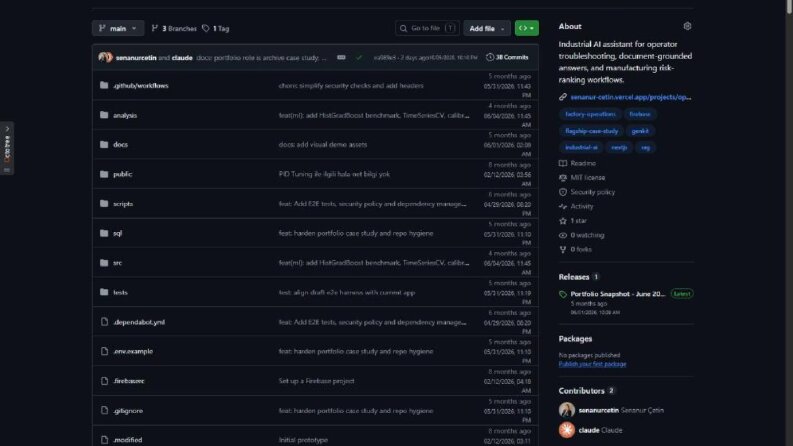
Task: Click the commit message ellipsis expander icon
Action: coord(341,58)
